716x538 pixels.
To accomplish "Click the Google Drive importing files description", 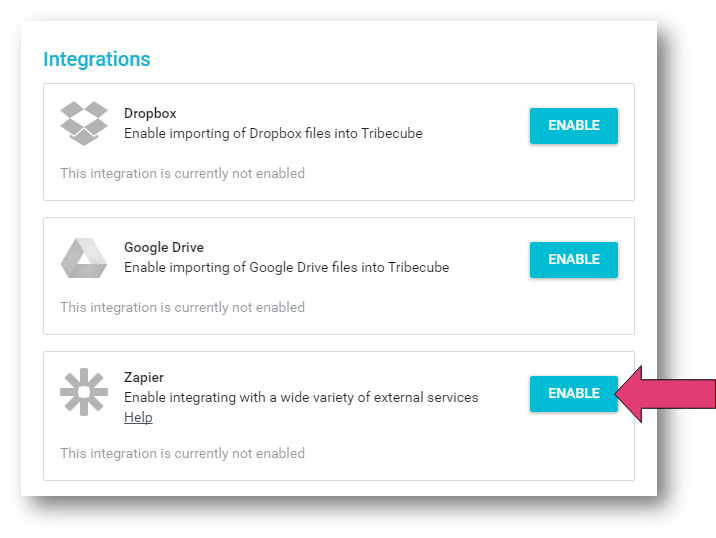I will pyautogui.click(x=286, y=267).
